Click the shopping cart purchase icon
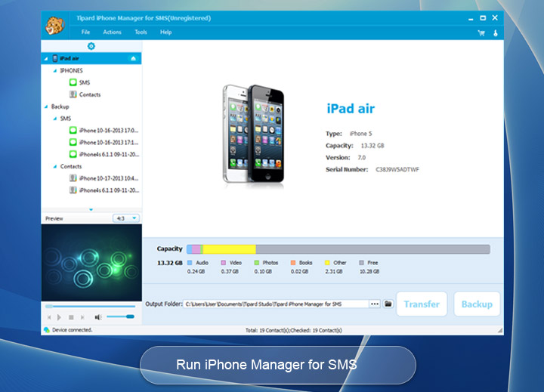544x392 pixels. pyautogui.click(x=481, y=33)
